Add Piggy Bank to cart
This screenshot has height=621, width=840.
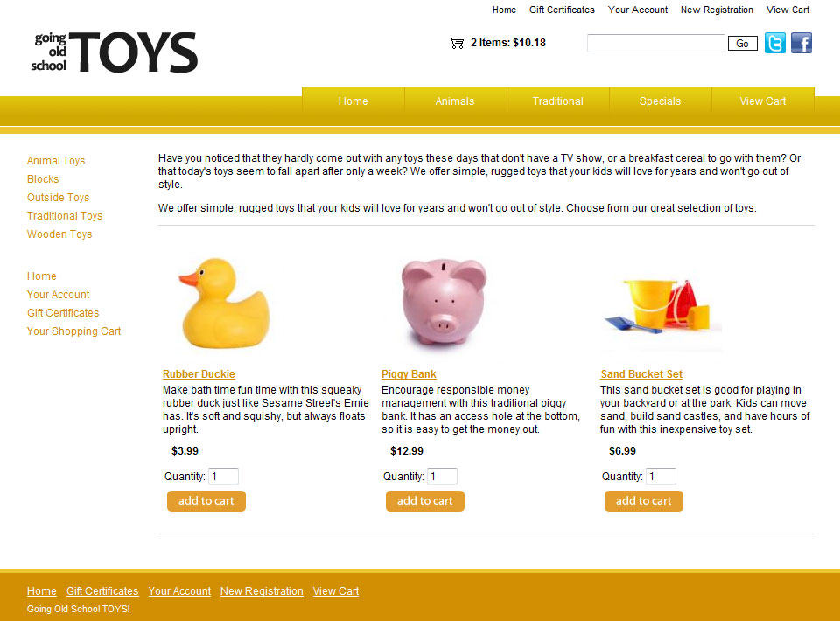(x=425, y=501)
